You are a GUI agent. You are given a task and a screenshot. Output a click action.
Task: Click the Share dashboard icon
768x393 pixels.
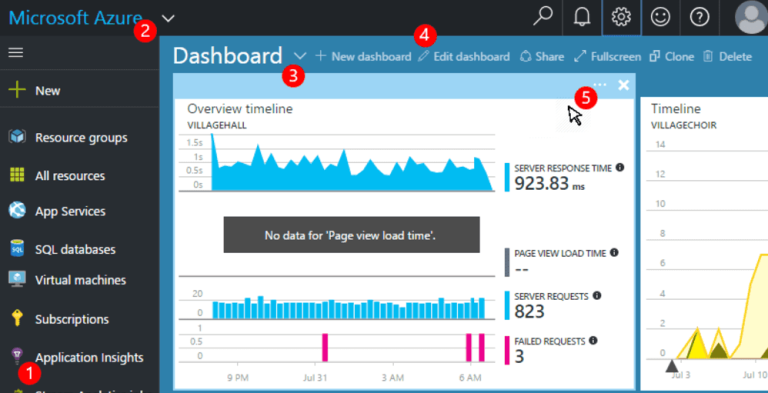526,56
